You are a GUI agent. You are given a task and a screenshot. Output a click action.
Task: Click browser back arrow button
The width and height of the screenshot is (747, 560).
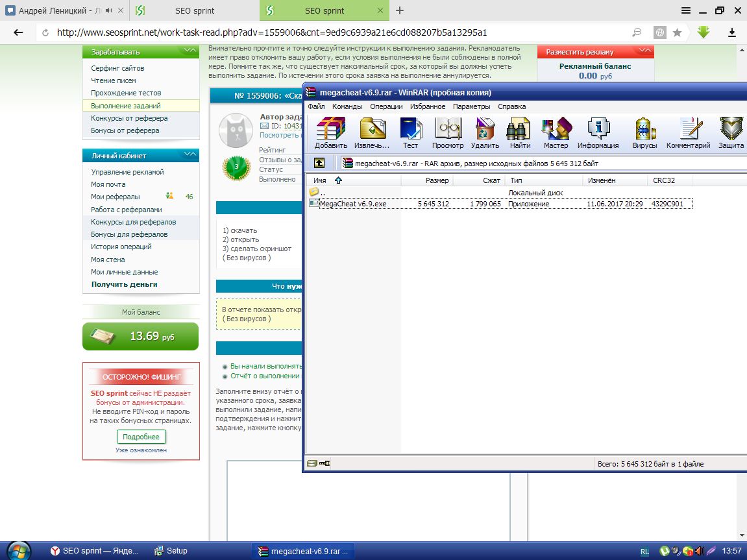[x=18, y=32]
